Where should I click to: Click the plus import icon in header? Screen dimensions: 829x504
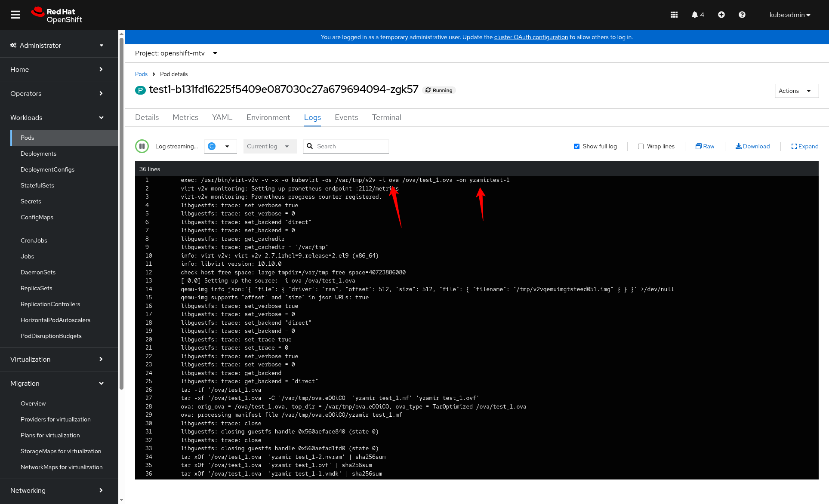(x=721, y=15)
